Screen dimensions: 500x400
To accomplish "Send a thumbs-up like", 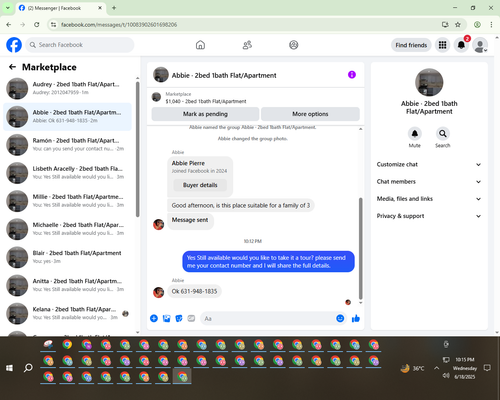I will (356, 318).
